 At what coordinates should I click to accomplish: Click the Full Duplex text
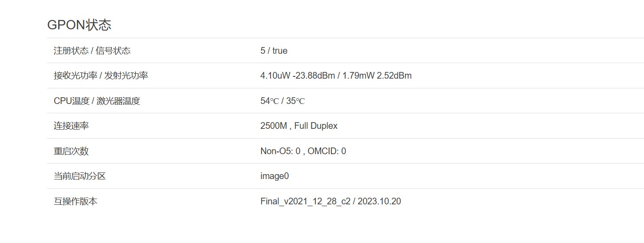pyautogui.click(x=316, y=126)
